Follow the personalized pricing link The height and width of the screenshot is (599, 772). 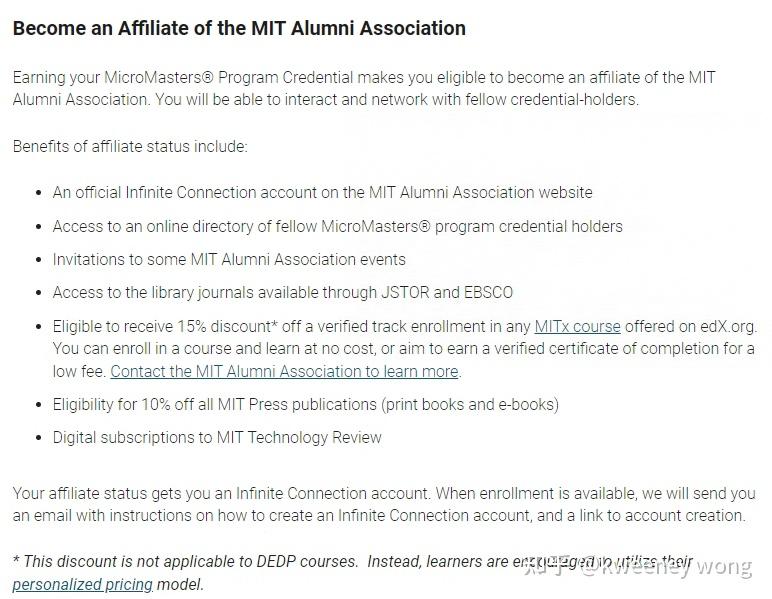click(82, 584)
